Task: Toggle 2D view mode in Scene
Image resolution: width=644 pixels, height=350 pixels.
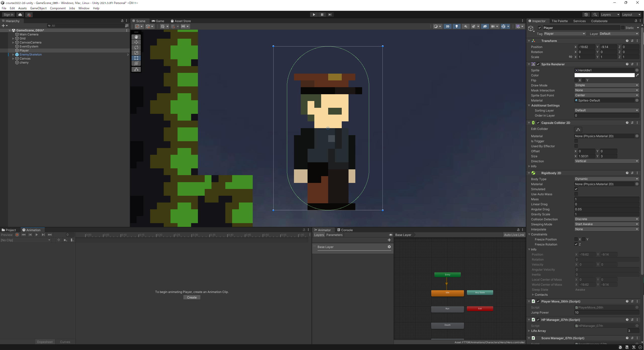Action: [447, 26]
